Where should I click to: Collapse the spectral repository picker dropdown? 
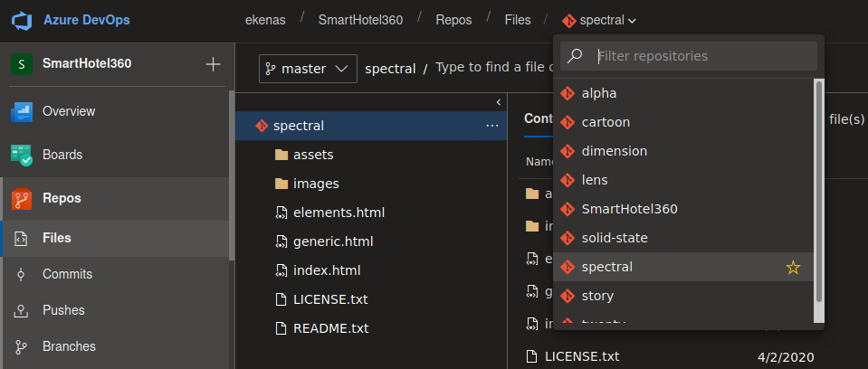pos(632,21)
